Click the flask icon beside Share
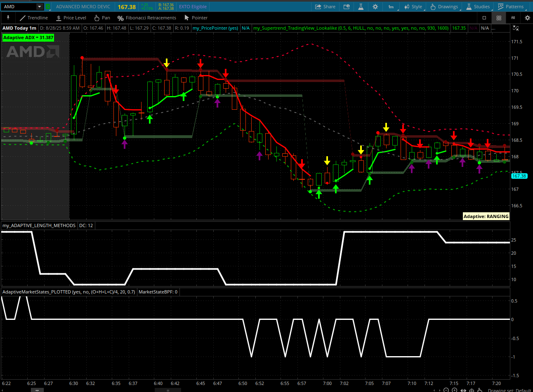 [x=361, y=7]
